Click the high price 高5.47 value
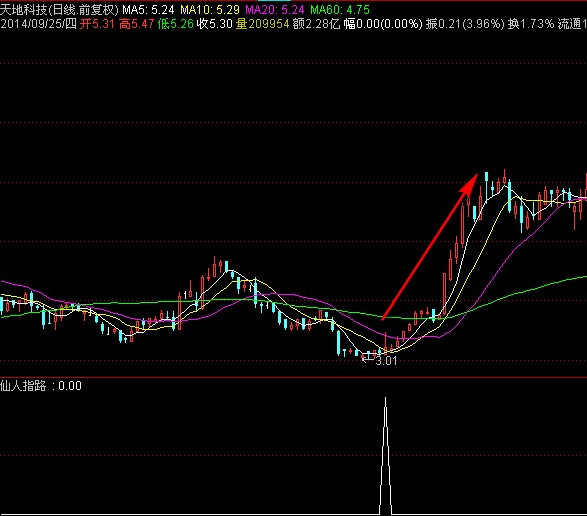The width and height of the screenshot is (587, 516). (137, 24)
